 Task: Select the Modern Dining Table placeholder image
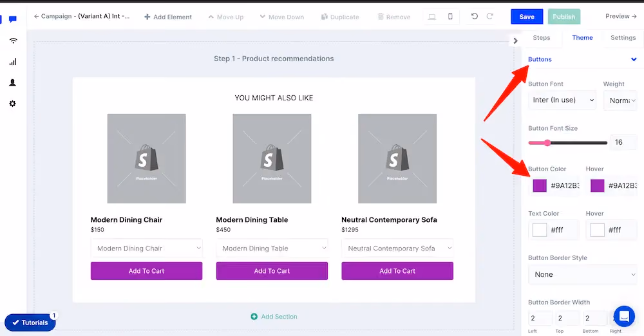coord(272,158)
